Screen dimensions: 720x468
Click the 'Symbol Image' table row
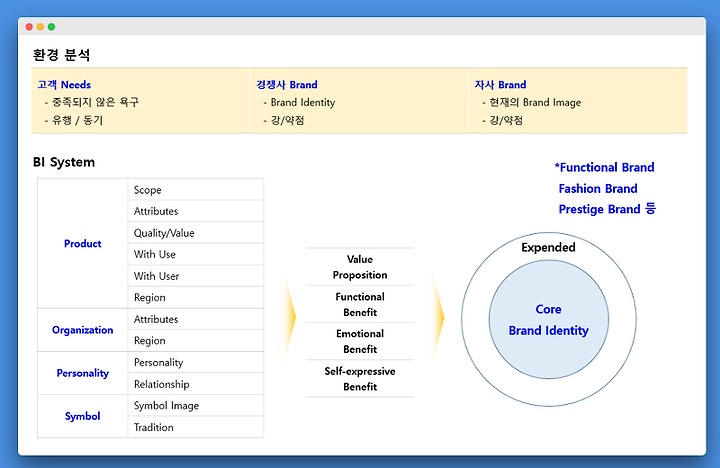[x=196, y=406]
